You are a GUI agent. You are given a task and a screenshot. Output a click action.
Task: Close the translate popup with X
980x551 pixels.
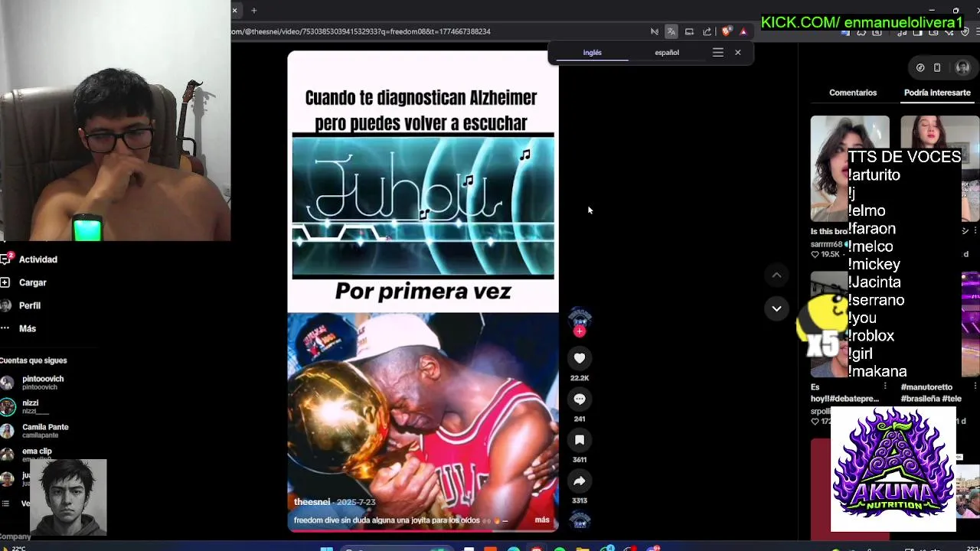click(737, 53)
